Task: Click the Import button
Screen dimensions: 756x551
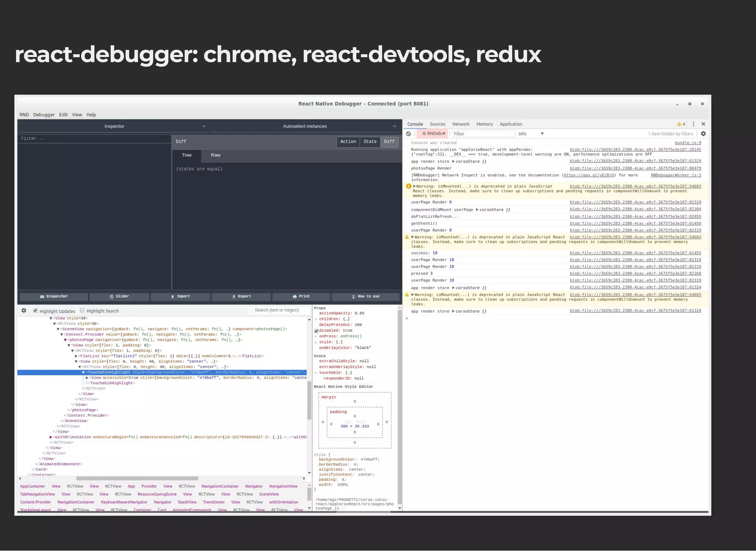Action: [x=180, y=296]
